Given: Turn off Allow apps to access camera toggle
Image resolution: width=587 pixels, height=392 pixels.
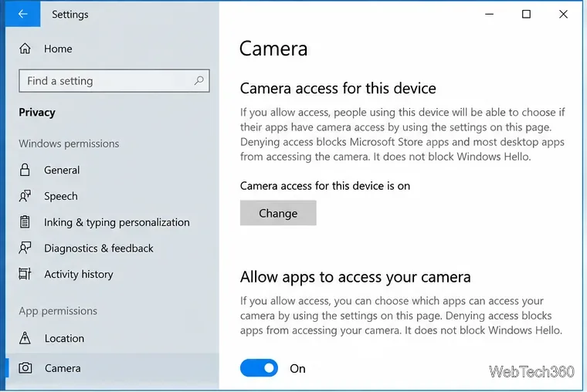Looking at the screenshot, I should pyautogui.click(x=259, y=368).
